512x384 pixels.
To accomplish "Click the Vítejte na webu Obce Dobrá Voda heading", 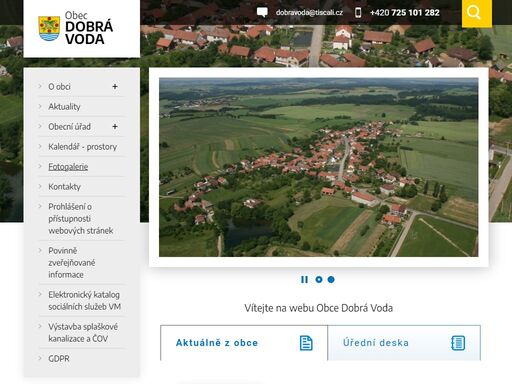I will pos(319,308).
